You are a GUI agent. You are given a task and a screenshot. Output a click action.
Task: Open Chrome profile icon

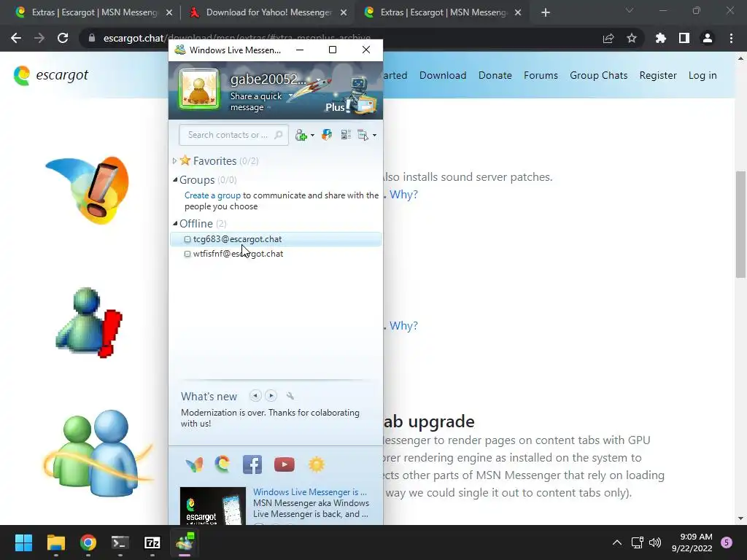click(x=708, y=38)
